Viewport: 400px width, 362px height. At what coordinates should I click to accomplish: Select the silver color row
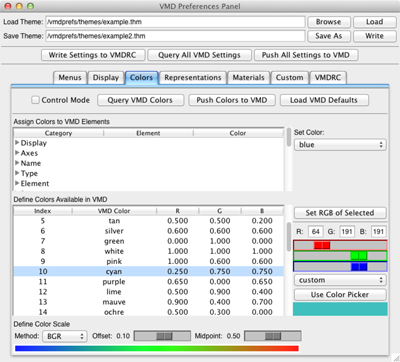tap(149, 231)
